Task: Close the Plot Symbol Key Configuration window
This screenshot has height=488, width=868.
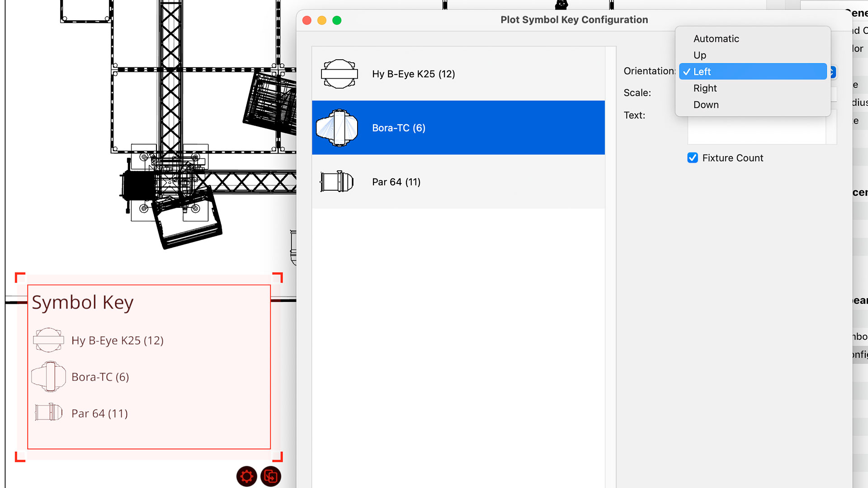Action: tap(307, 20)
